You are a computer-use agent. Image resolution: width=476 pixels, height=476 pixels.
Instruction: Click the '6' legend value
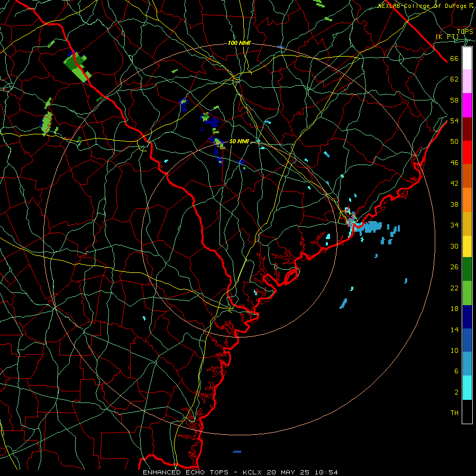tap(456, 371)
